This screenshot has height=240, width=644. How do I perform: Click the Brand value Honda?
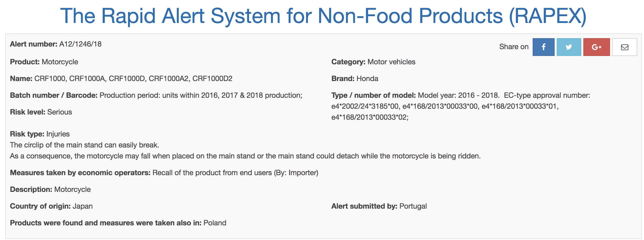click(367, 78)
